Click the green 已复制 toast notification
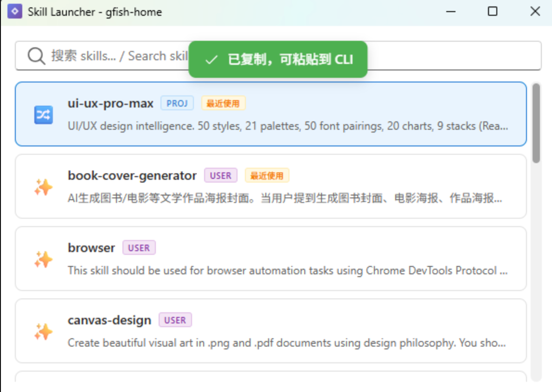 point(278,59)
